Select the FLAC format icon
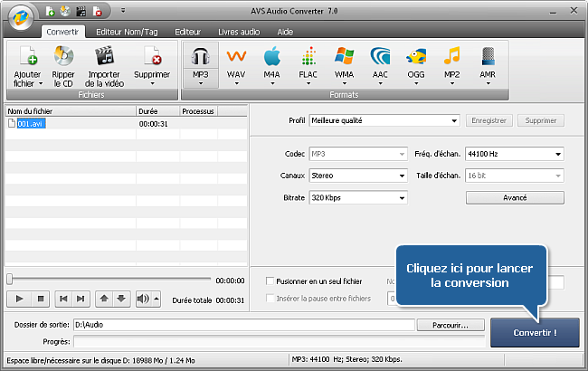 pos(308,58)
